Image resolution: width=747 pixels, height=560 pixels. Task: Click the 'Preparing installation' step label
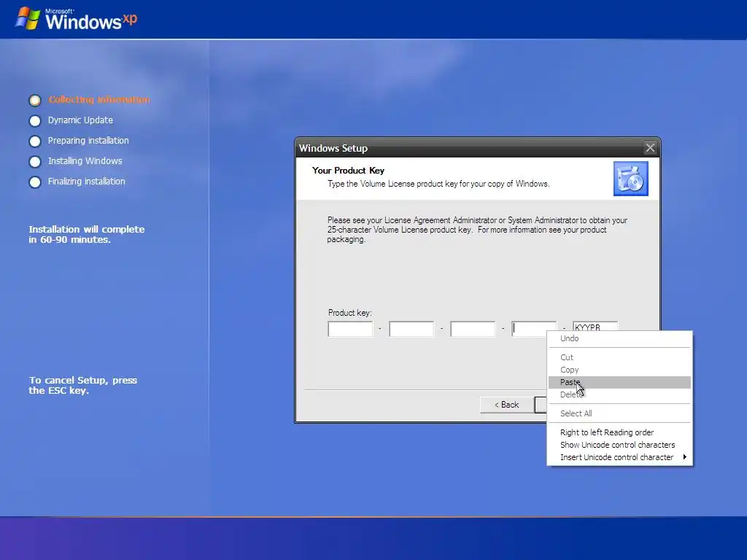pos(88,141)
